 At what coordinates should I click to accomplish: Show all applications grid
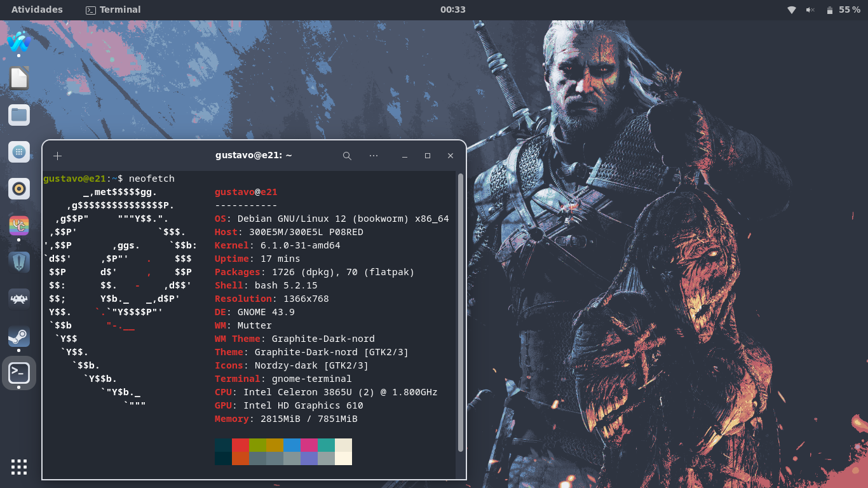coord(19,467)
